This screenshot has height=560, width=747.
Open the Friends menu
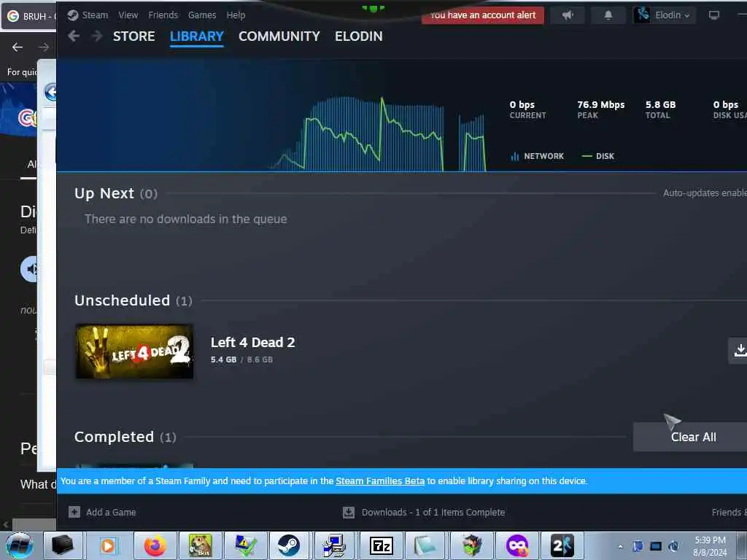coord(163,15)
